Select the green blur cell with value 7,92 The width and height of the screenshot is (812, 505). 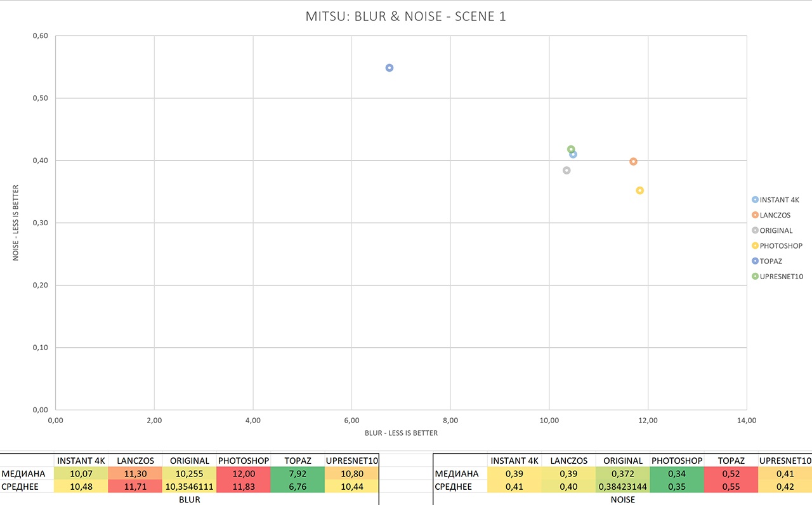[298, 473]
